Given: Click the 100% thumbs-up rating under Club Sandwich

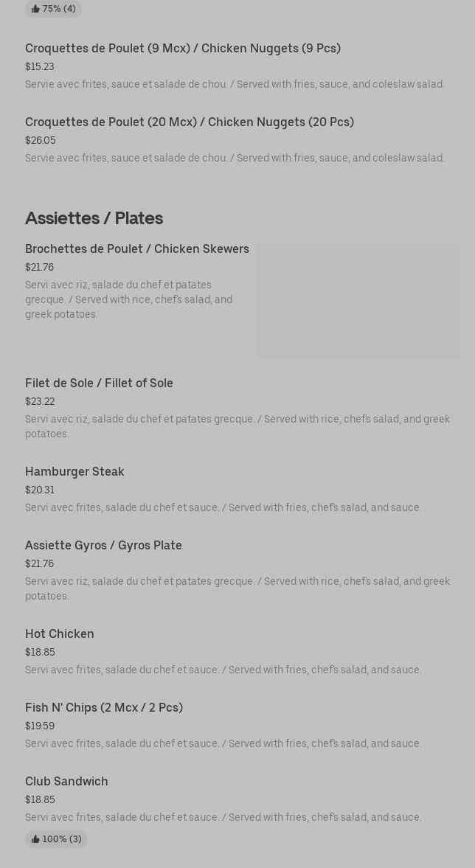Looking at the screenshot, I should (x=56, y=839).
